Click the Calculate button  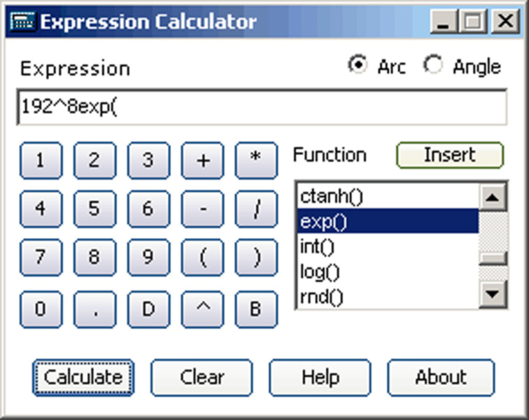click(83, 377)
